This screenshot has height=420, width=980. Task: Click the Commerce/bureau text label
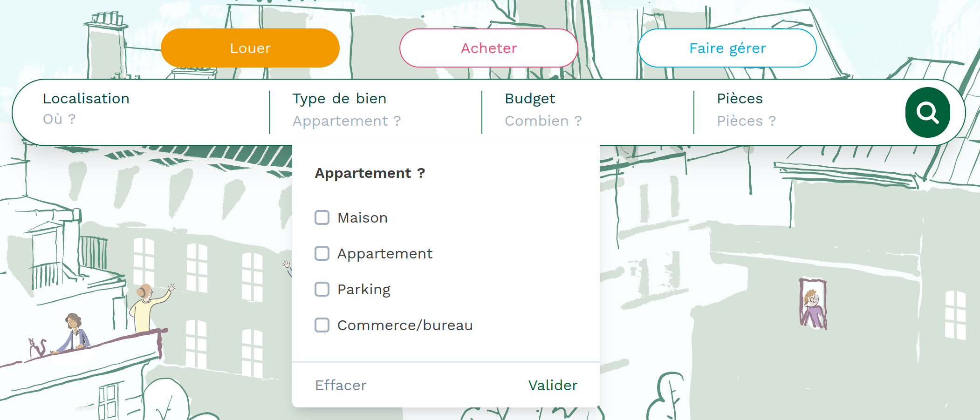tap(405, 325)
